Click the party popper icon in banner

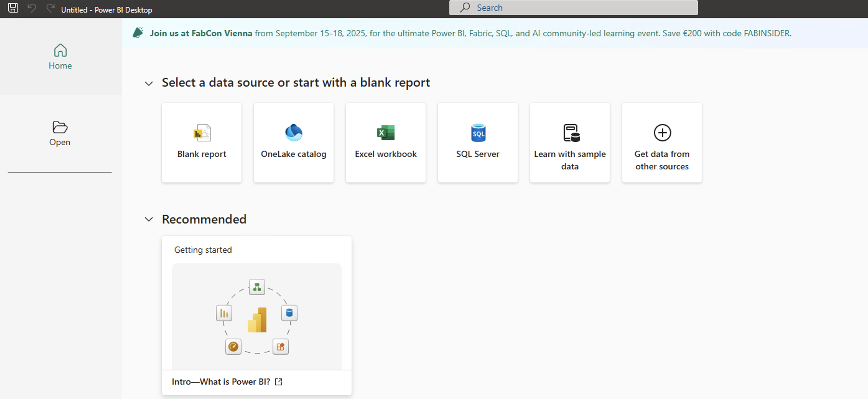(138, 33)
